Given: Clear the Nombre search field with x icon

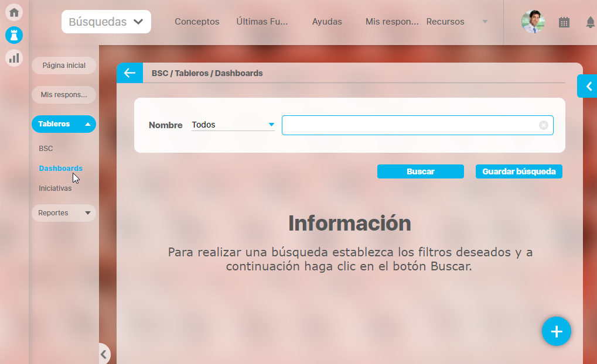Looking at the screenshot, I should [543, 125].
